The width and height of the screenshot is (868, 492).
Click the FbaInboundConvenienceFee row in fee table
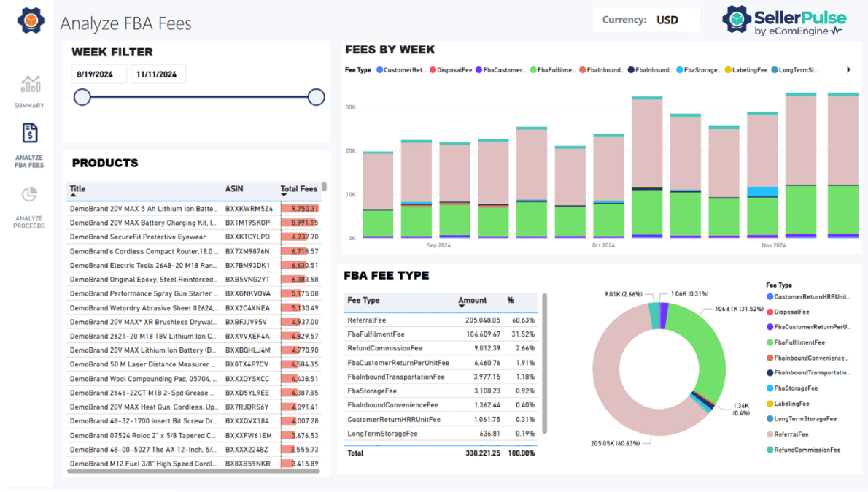pyautogui.click(x=441, y=405)
